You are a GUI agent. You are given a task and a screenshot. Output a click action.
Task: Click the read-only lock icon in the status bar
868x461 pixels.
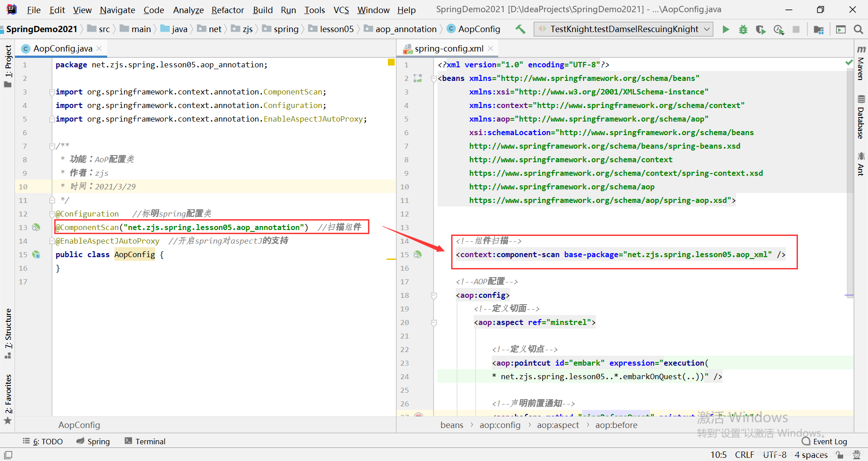point(840,455)
